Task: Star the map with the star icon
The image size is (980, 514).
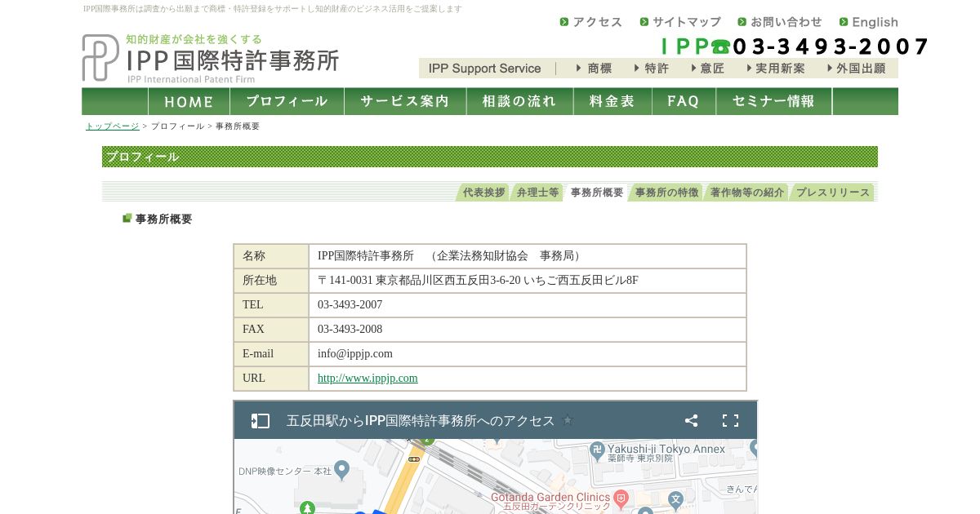Action: pyautogui.click(x=568, y=421)
